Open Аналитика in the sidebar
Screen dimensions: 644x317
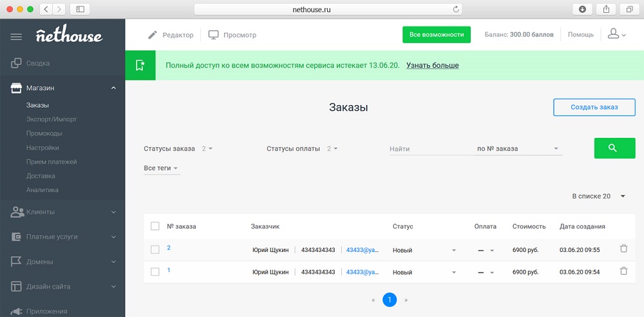tap(43, 190)
